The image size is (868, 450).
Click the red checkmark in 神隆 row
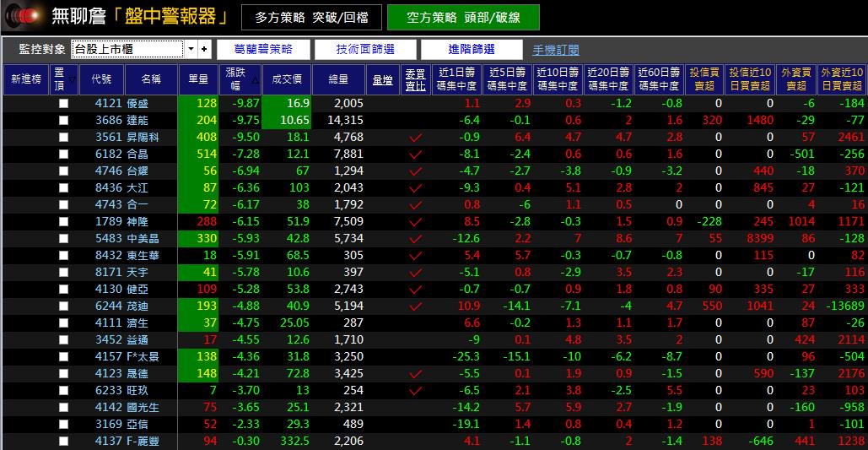(x=414, y=222)
